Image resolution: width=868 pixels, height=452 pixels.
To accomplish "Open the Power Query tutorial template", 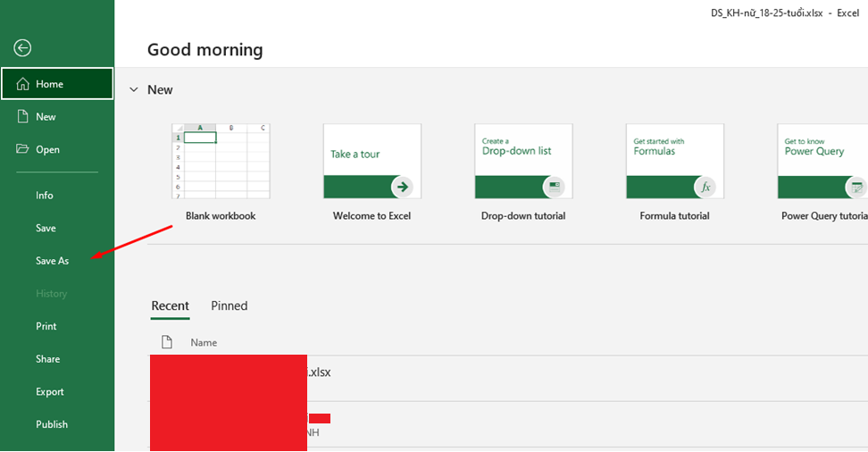I will [x=822, y=162].
